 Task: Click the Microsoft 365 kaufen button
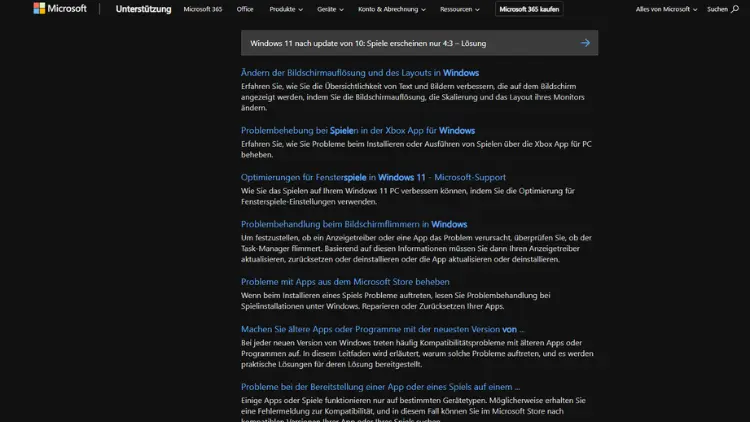pyautogui.click(x=529, y=9)
